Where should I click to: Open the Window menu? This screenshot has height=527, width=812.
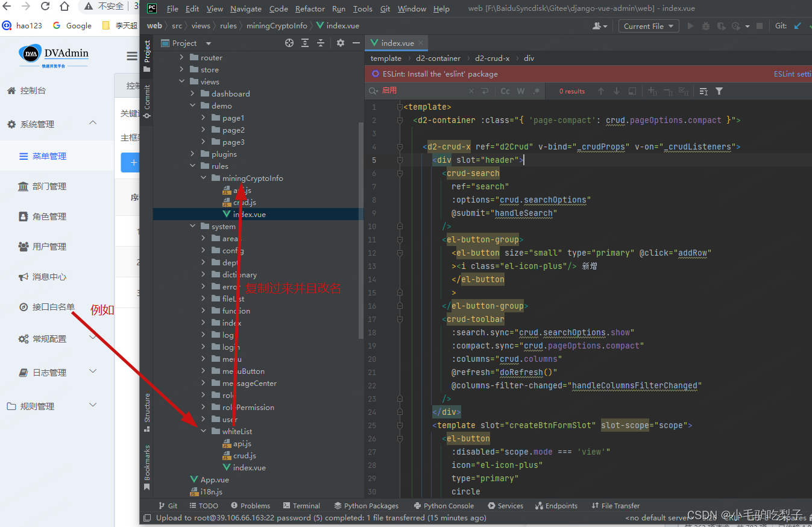pos(412,8)
